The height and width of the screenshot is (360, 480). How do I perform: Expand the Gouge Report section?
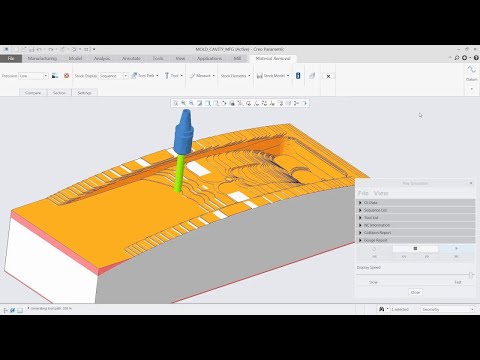(416, 240)
